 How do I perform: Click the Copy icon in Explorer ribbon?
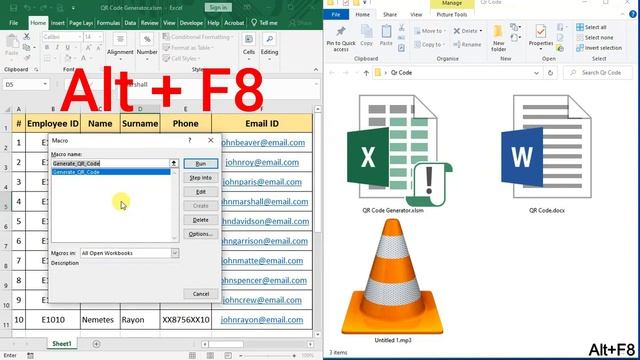[367, 35]
